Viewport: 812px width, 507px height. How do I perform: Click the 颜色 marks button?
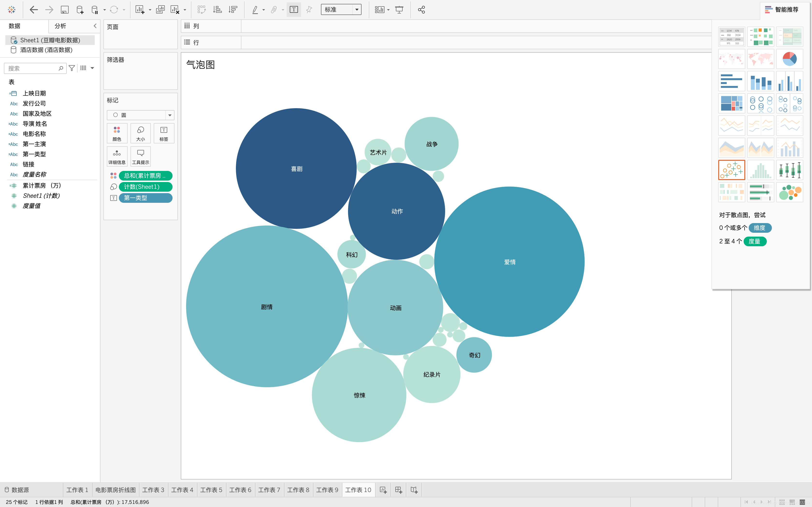pos(117,133)
